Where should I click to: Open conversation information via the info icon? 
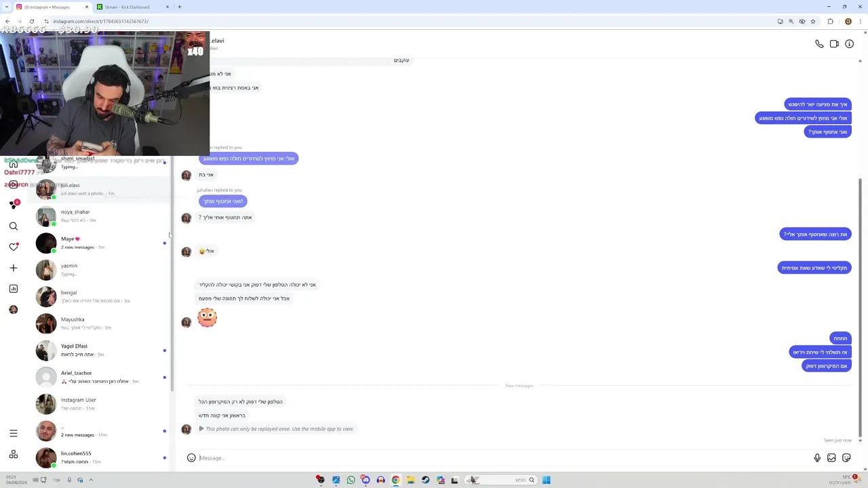pos(849,44)
